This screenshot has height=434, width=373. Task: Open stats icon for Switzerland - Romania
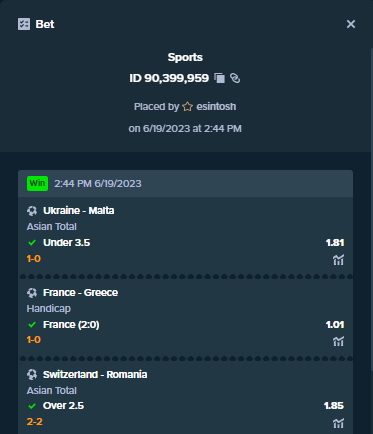(338, 423)
